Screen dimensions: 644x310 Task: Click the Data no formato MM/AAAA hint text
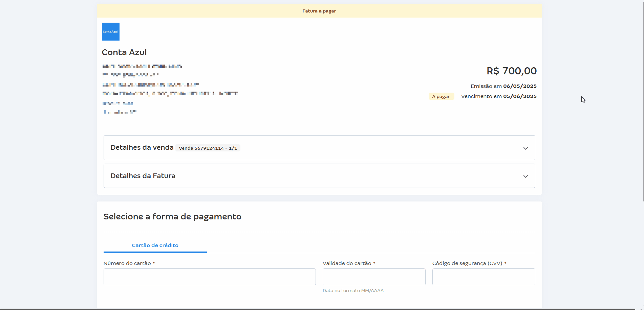coord(353,290)
